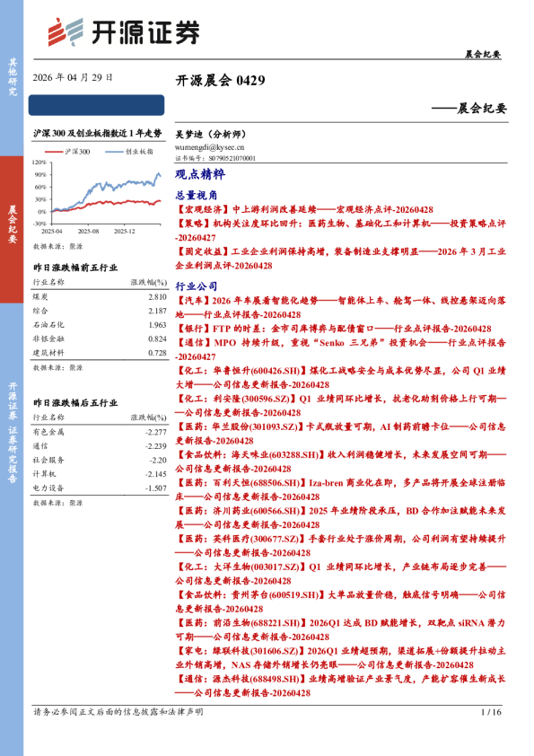This screenshot has width=534, height=756.
Task: Click the 有色金属 row value -2.277
Action: [155, 432]
